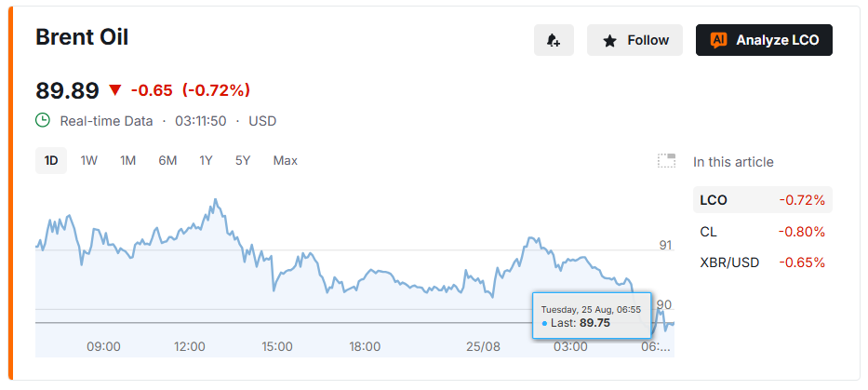This screenshot has width=868, height=390.
Task: Open the XBR/USD instrument row
Action: point(762,262)
